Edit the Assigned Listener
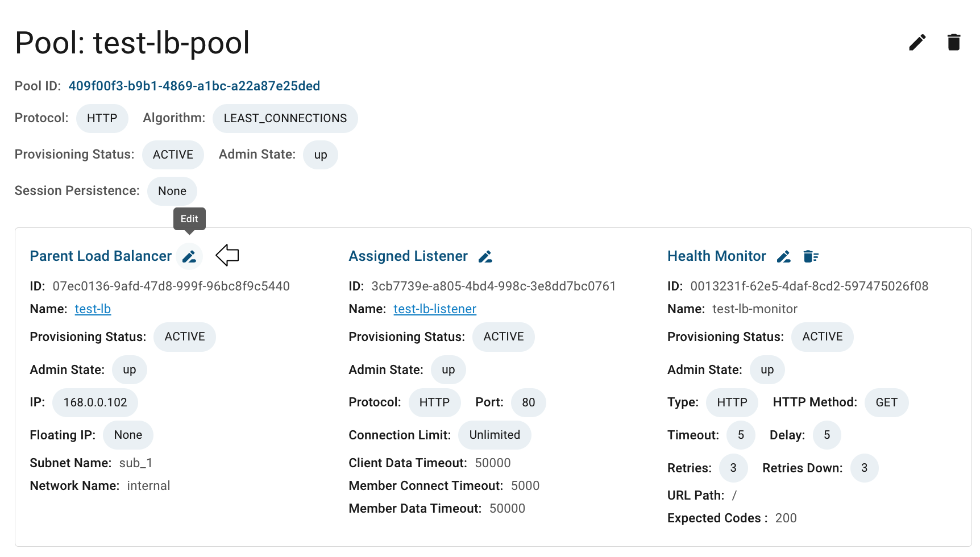The height and width of the screenshot is (557, 980). [x=485, y=257]
